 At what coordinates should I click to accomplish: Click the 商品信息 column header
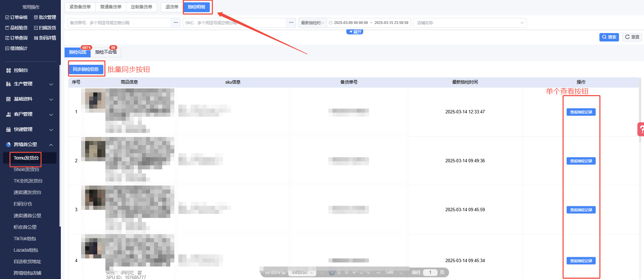tap(129, 82)
